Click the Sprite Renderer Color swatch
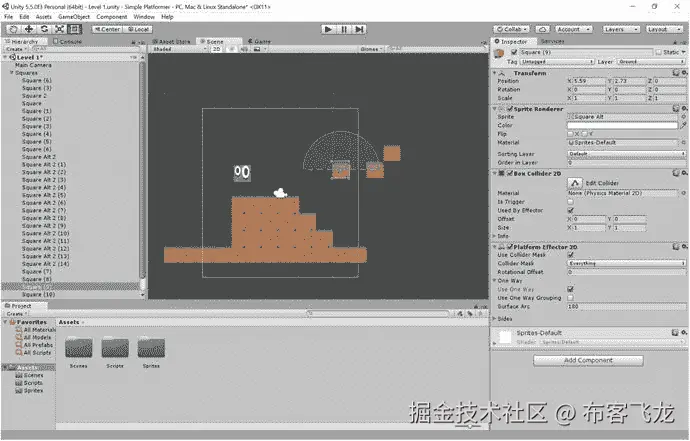Image resolution: width=690 pixels, height=441 pixels. coord(622,125)
